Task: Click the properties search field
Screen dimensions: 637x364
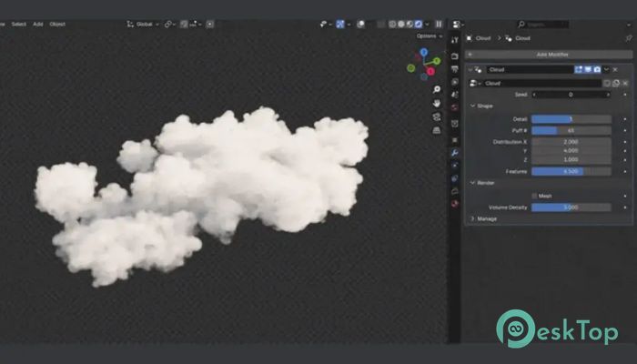Action: [x=542, y=25]
